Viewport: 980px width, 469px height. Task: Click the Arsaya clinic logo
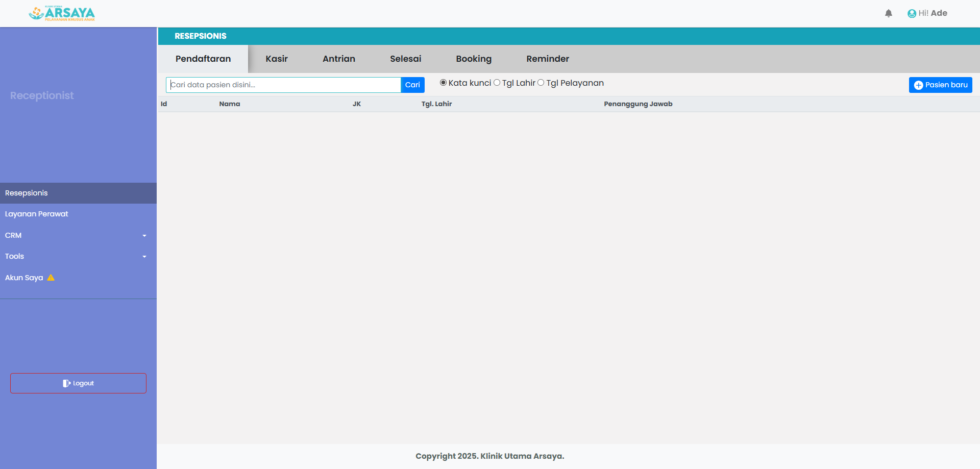62,13
